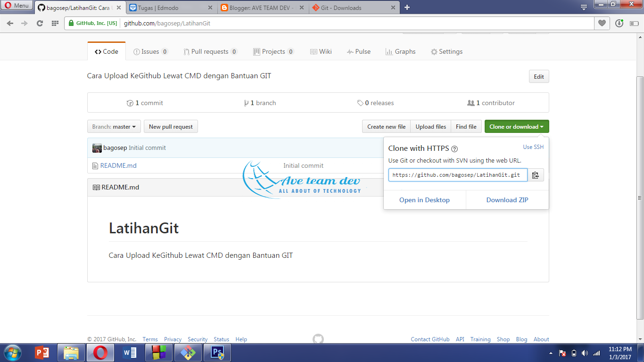Open bagosep's profile avatar on the commit
Image resolution: width=644 pixels, height=362 pixels.
[x=97, y=148]
